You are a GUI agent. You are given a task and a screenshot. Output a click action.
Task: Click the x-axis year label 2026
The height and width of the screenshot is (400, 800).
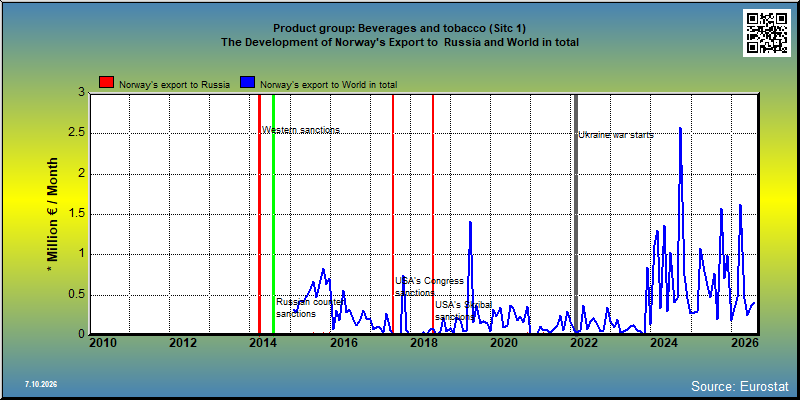[744, 342]
